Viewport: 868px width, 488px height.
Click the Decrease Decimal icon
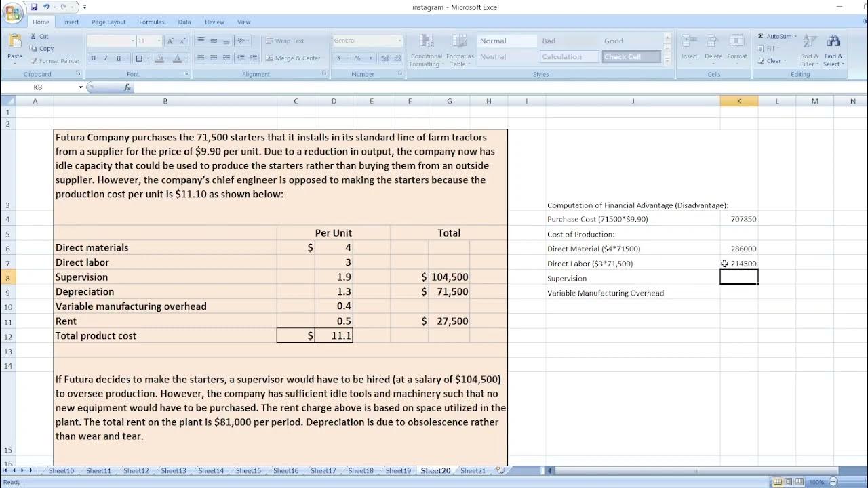click(x=396, y=58)
